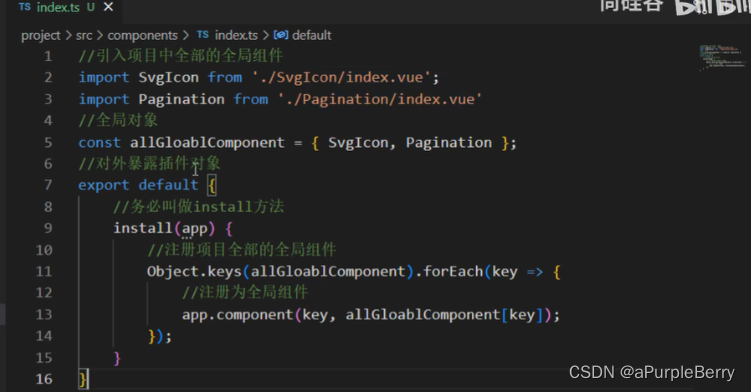Click '[key]' index on line 13
The height and width of the screenshot is (392, 751).
[522, 315]
